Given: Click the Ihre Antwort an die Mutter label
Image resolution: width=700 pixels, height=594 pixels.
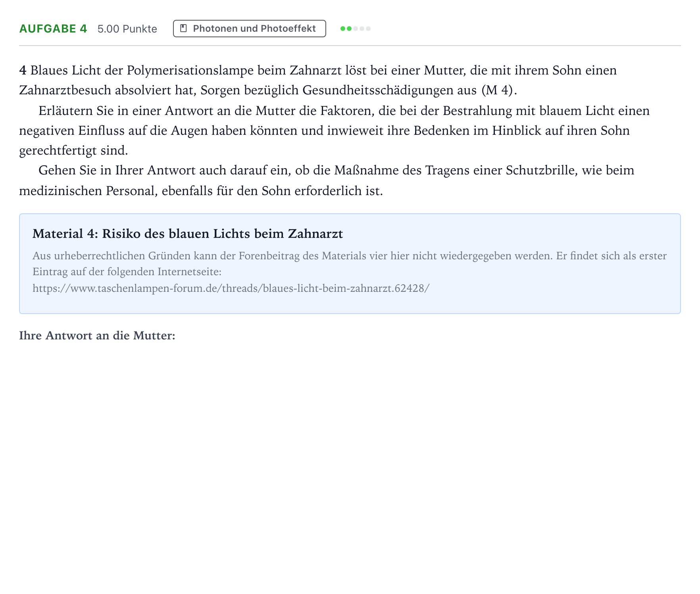Looking at the screenshot, I should point(97,335).
